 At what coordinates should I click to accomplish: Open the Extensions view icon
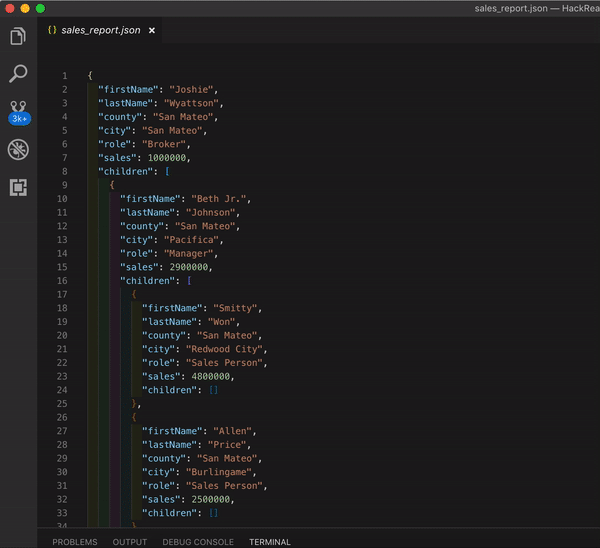(18, 187)
